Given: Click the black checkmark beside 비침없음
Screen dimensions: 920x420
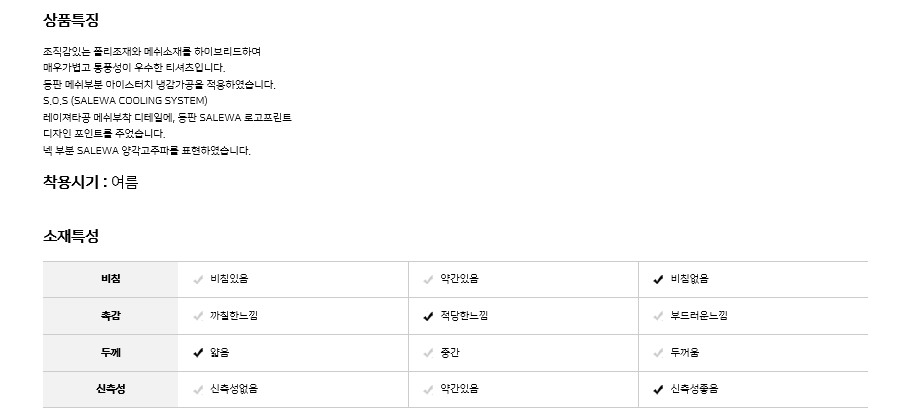Looking at the screenshot, I should click(658, 279).
